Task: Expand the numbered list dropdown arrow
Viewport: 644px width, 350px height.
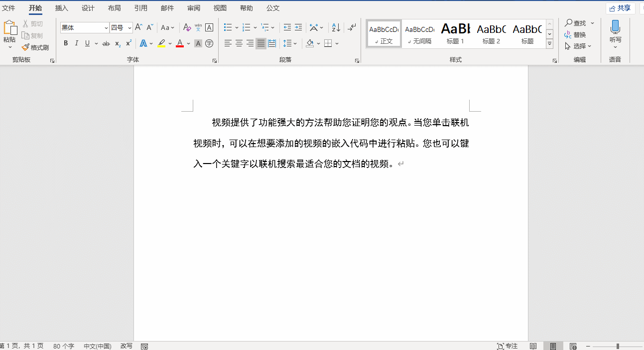Action: 255,27
